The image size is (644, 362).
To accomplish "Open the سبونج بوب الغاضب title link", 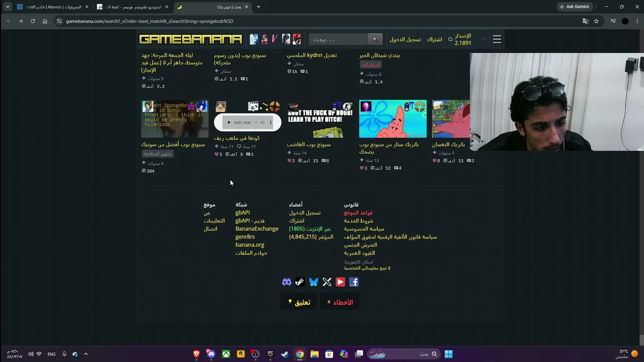I will pos(309,144).
